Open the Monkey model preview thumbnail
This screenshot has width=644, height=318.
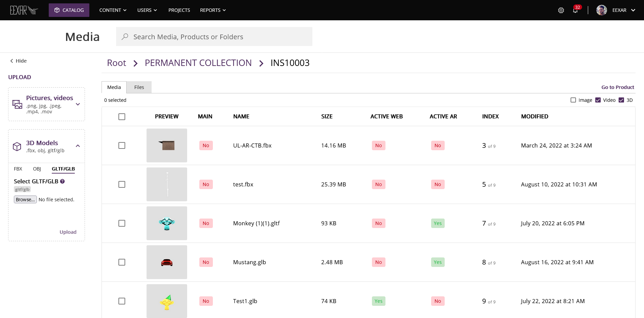pyautogui.click(x=166, y=223)
